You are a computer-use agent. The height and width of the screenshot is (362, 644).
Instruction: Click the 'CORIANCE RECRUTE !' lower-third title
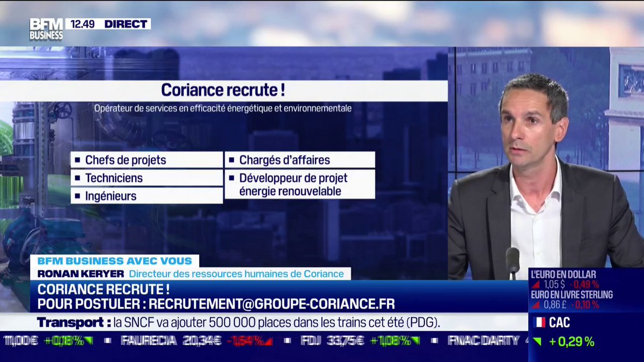(104, 289)
